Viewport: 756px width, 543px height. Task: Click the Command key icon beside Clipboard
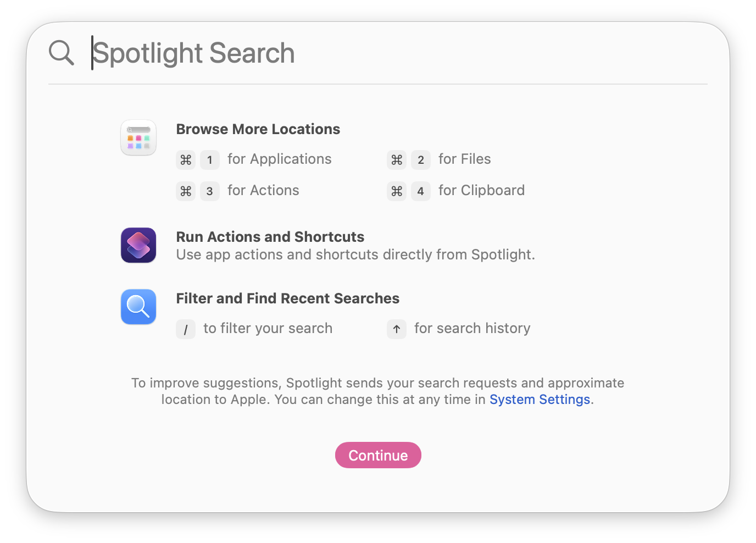pos(397,191)
